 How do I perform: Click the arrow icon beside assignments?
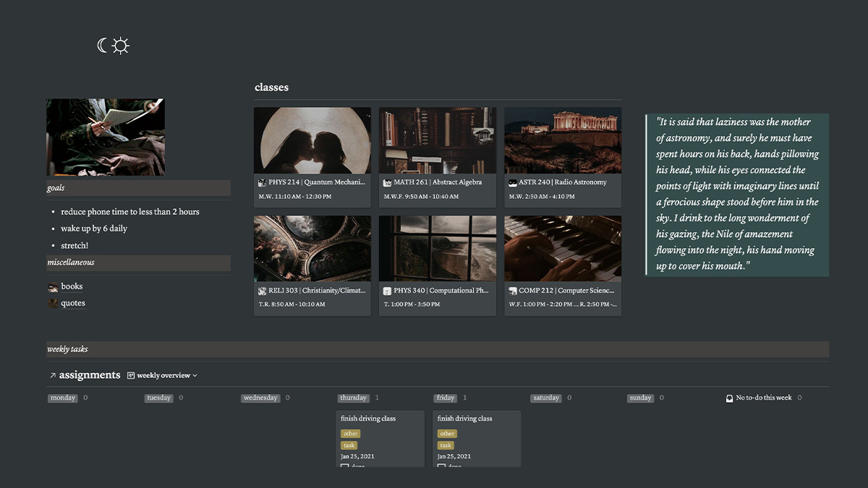coord(53,376)
